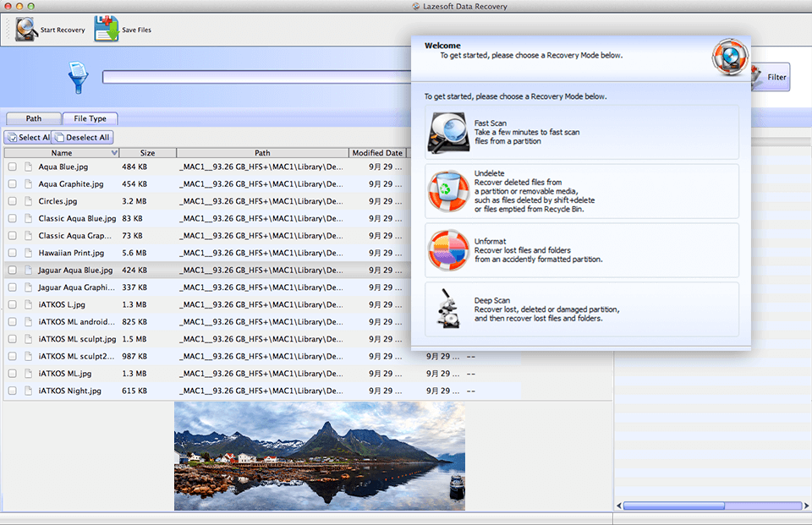
Task: Choose the Unformat recovery mode
Action: [582, 250]
